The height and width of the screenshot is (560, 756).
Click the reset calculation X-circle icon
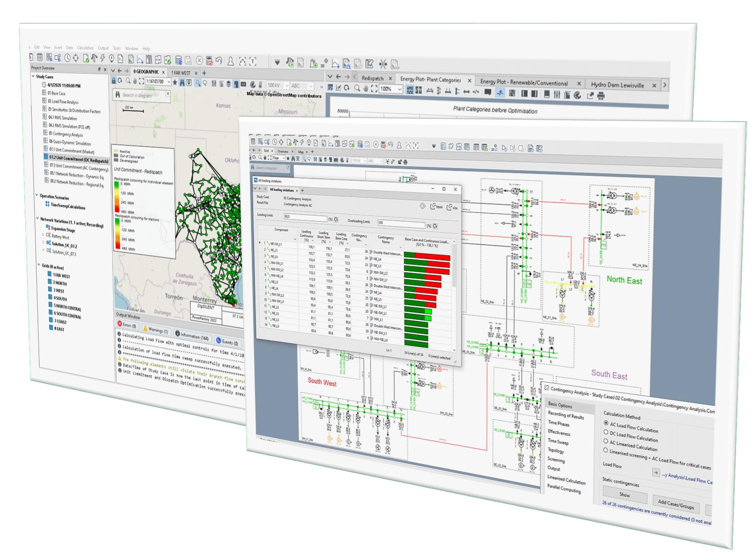(x=199, y=60)
